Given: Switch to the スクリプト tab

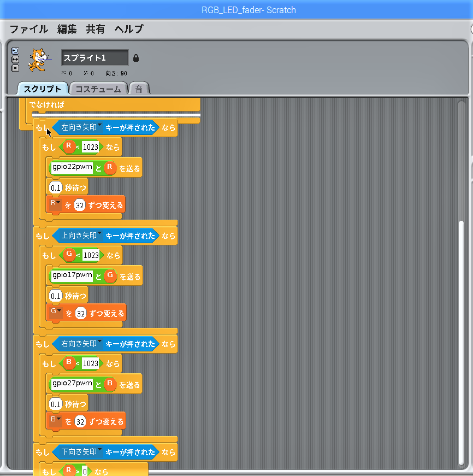Looking at the screenshot, I should (43, 89).
